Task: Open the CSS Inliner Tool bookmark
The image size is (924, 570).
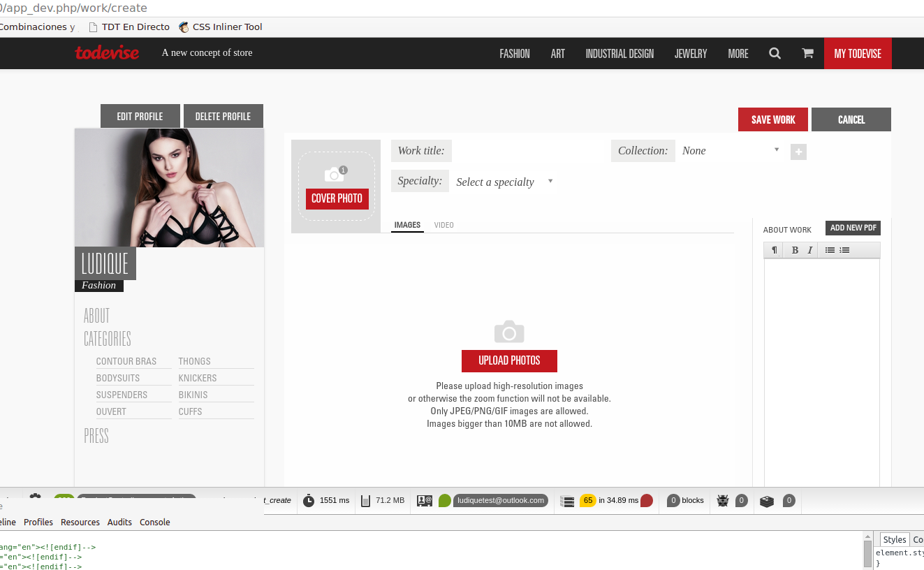Action: click(x=221, y=27)
